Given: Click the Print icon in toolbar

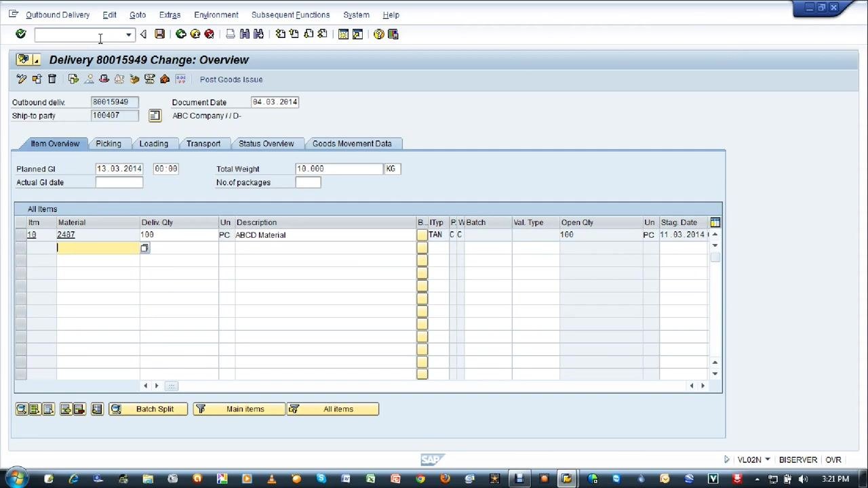Looking at the screenshot, I should click(231, 34).
